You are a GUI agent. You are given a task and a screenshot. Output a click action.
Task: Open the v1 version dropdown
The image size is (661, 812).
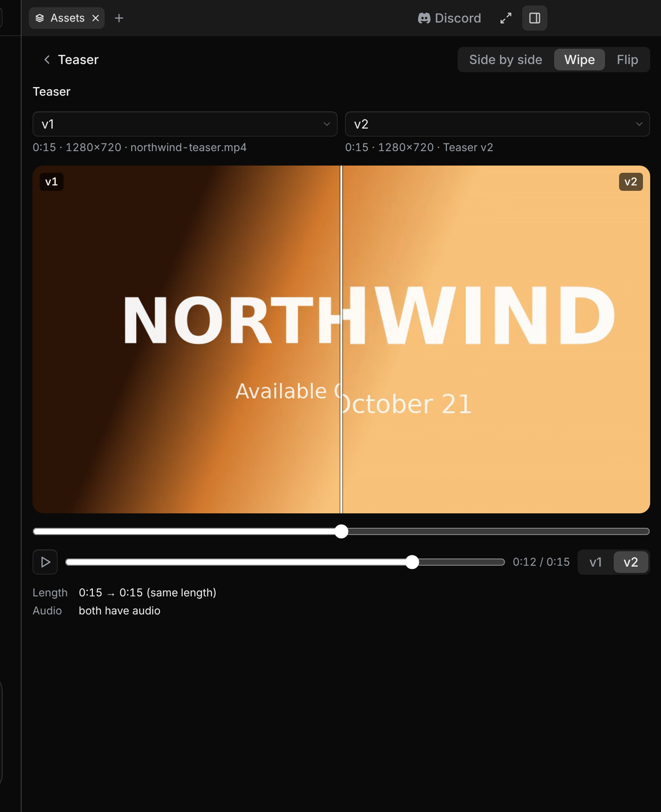(185, 124)
